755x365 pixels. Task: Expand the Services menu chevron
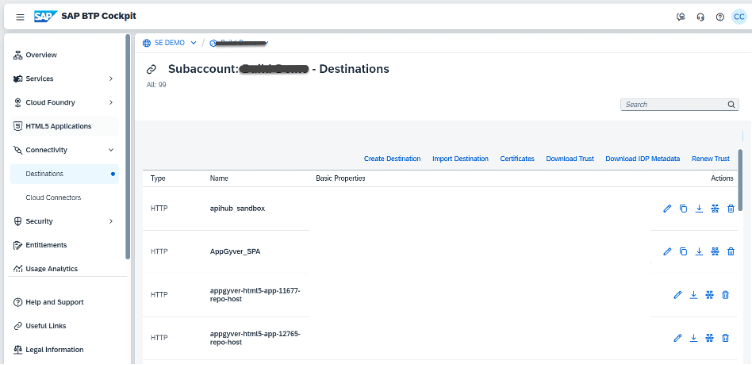tap(111, 78)
